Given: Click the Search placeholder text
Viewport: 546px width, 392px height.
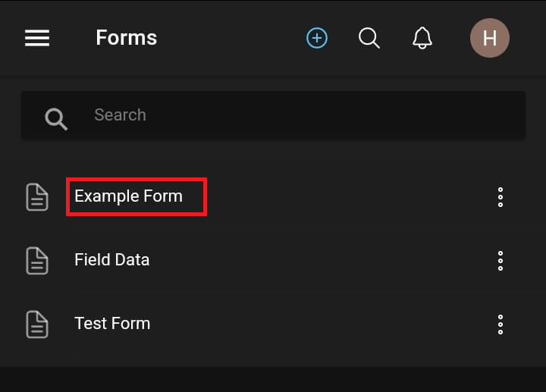Looking at the screenshot, I should (120, 115).
